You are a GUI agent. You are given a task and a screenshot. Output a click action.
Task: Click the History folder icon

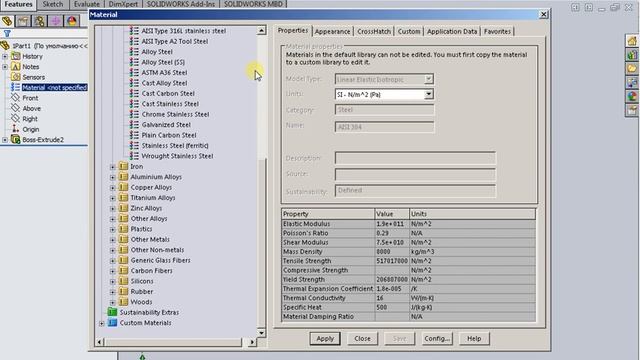tap(16, 56)
